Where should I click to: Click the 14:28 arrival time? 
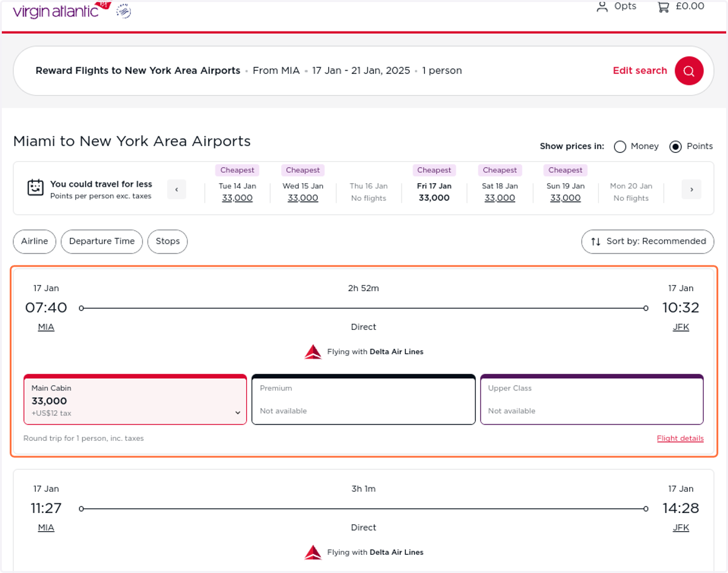click(x=681, y=508)
